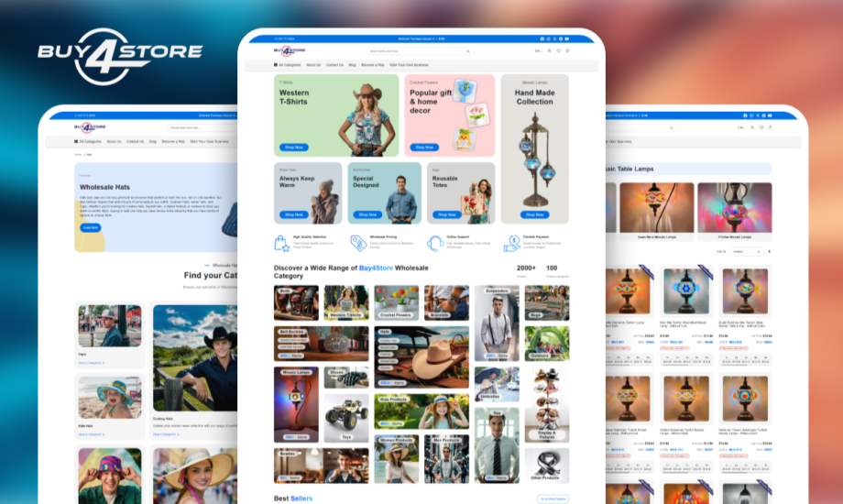Click Read More on Wholesale Hats banner

coord(91,227)
